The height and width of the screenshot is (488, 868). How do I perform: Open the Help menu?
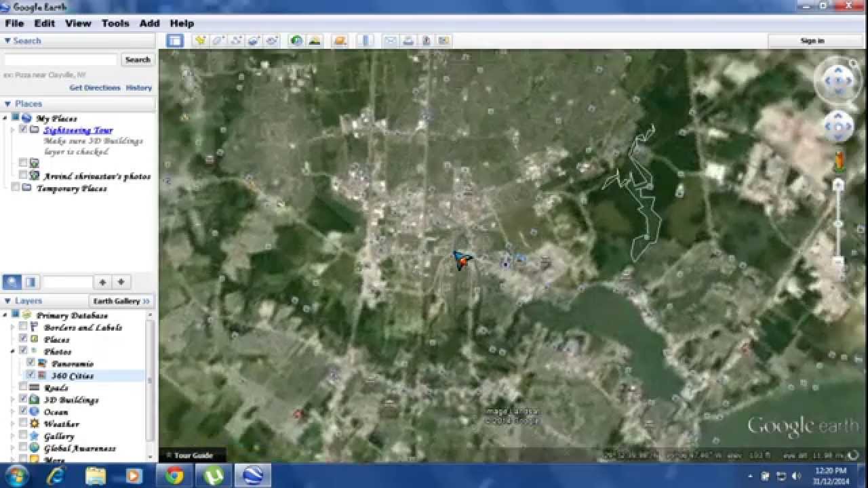click(x=182, y=23)
